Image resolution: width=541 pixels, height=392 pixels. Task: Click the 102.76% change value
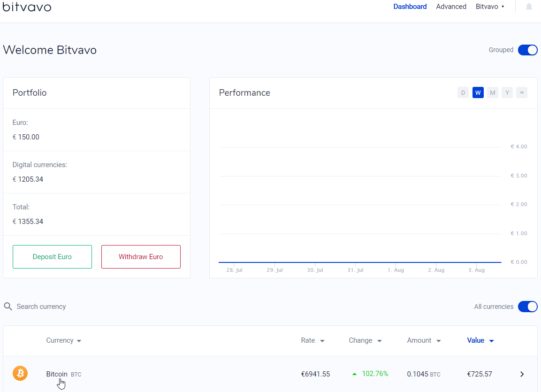pyautogui.click(x=375, y=374)
